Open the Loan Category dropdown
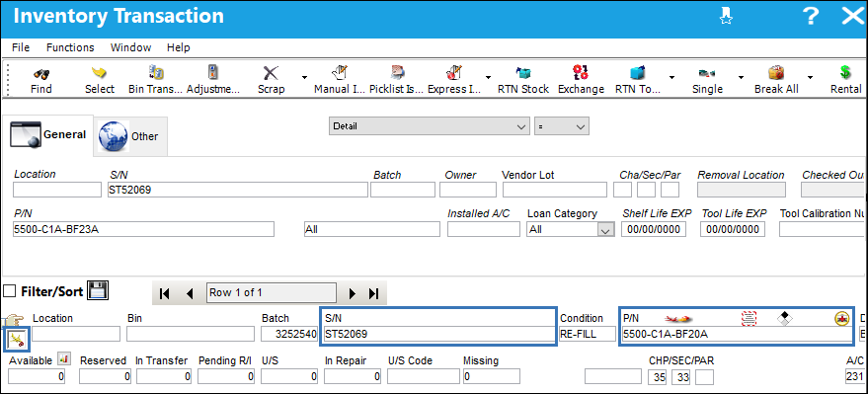This screenshot has height=394, width=868. 571,229
